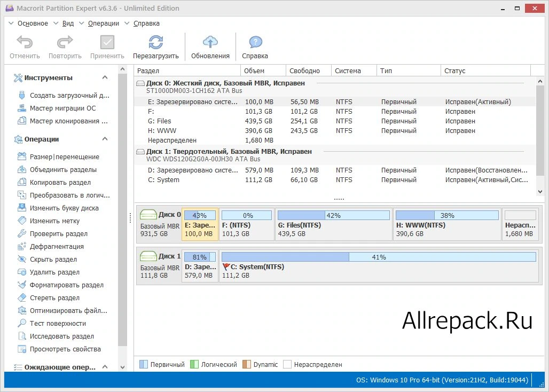Sort by the Раздел column header
Image resolution: width=549 pixels, height=392 pixels.
pos(187,70)
